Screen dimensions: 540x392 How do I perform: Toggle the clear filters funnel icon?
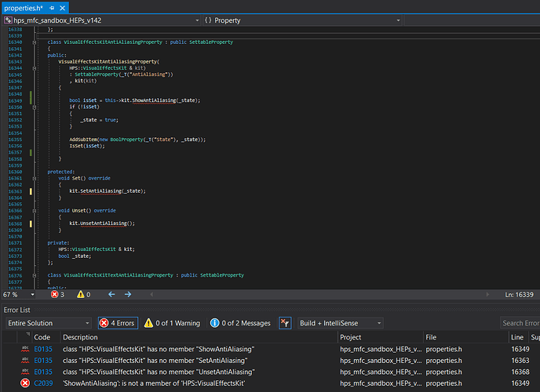(285, 323)
